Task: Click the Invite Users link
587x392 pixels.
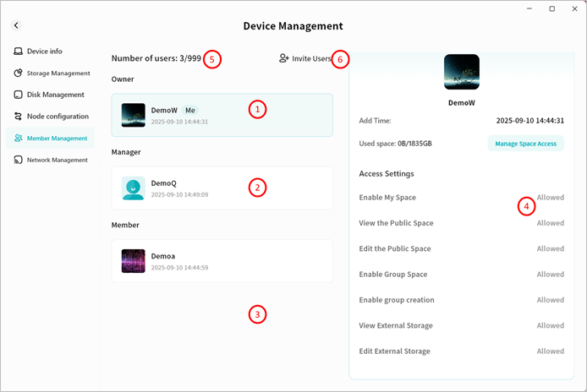Action: click(x=310, y=59)
